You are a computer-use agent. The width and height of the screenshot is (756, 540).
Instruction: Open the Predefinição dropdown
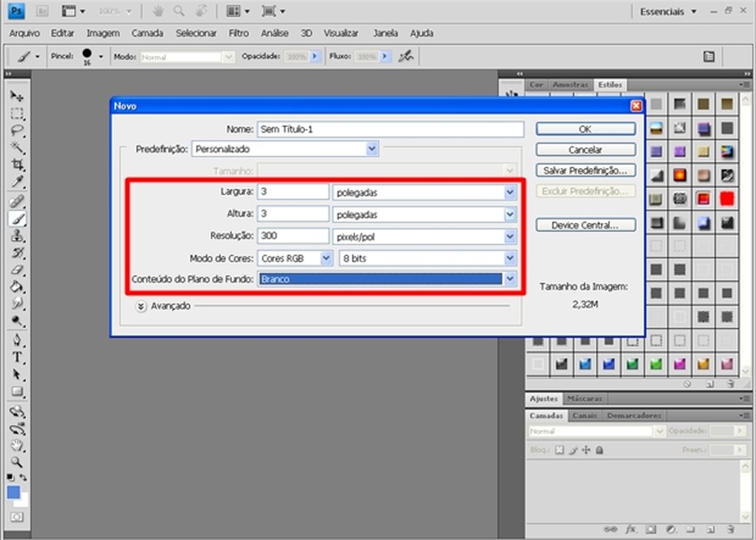(x=372, y=149)
